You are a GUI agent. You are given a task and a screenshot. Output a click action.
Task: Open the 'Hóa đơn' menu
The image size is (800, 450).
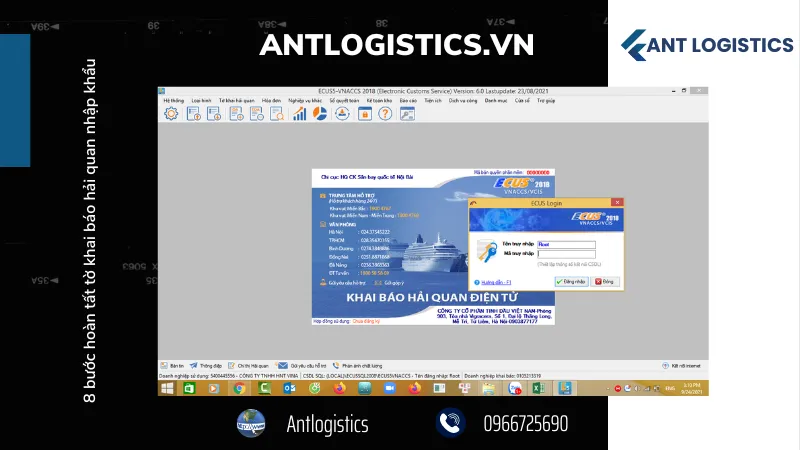(x=270, y=100)
